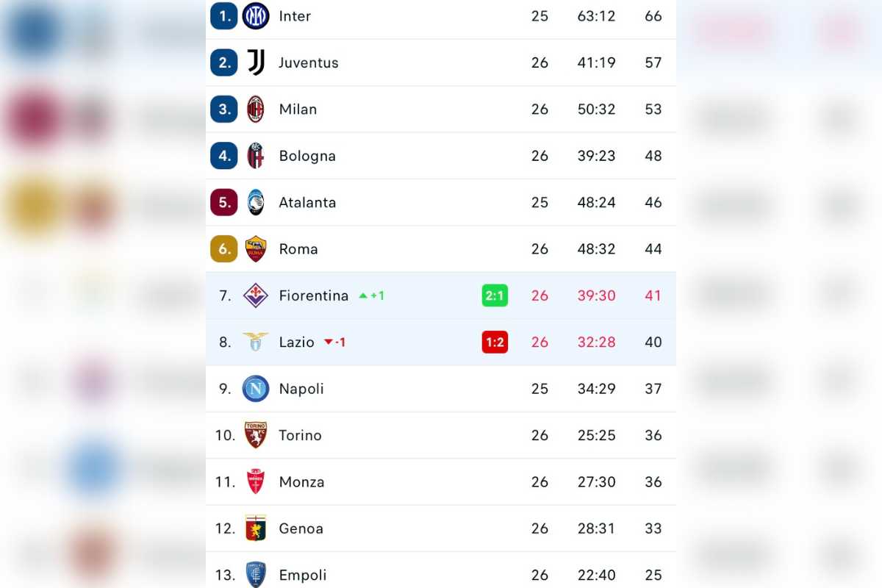Click the blue position 1 badge
Viewport: 882px width, 588px height.
(224, 16)
